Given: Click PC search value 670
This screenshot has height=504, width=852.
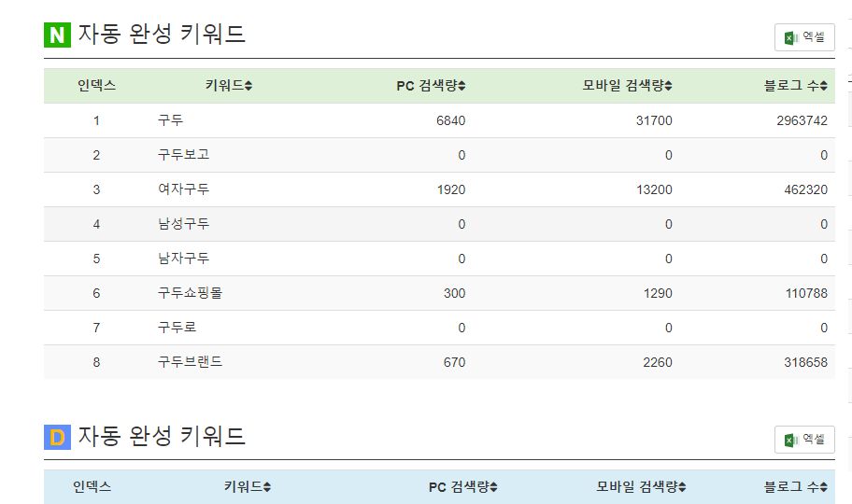Looking at the screenshot, I should click(454, 362).
